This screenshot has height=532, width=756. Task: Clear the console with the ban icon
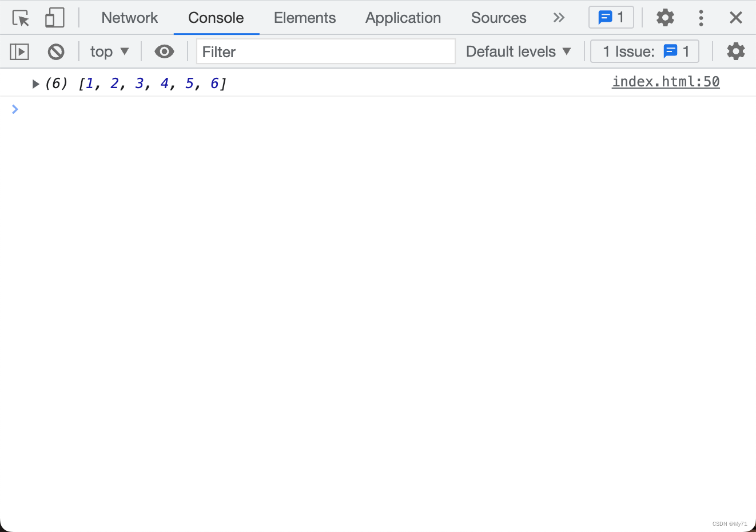coord(56,52)
